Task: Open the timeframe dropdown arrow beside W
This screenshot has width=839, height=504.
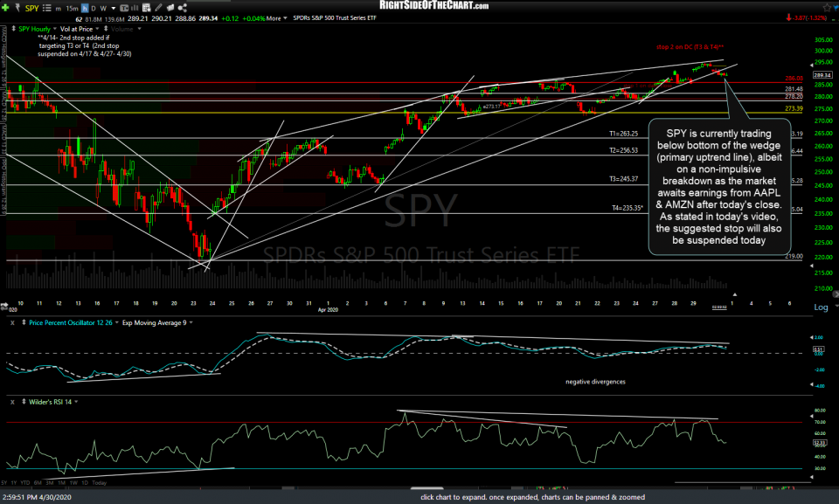Action: 112,6
